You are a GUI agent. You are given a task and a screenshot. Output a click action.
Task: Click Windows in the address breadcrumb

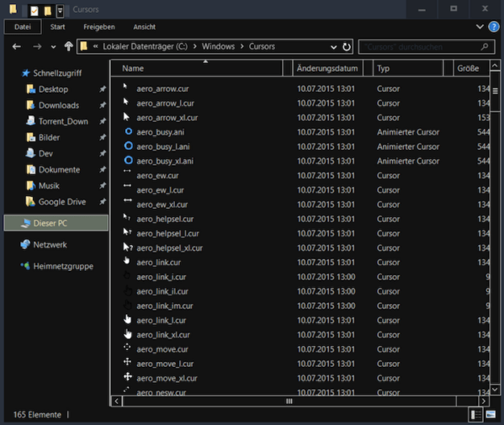[218, 46]
